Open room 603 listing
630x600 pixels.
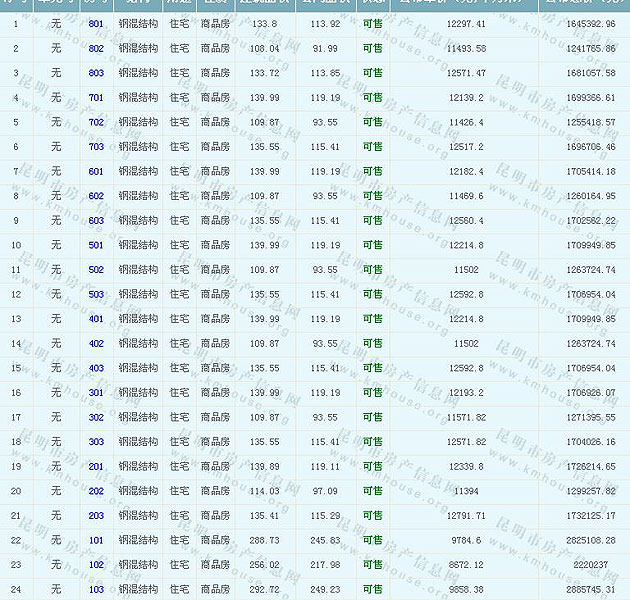point(96,220)
